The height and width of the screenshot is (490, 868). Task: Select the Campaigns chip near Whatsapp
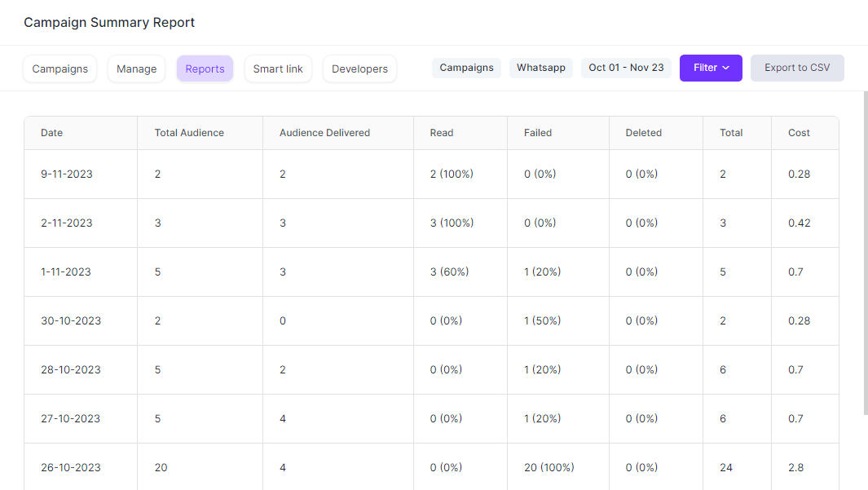pos(466,67)
